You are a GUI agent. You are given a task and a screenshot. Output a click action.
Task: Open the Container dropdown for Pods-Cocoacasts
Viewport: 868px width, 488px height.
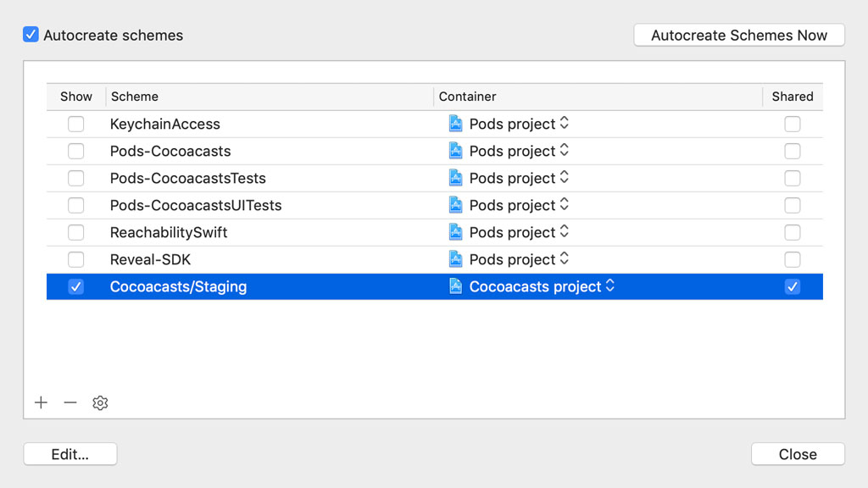coord(566,151)
